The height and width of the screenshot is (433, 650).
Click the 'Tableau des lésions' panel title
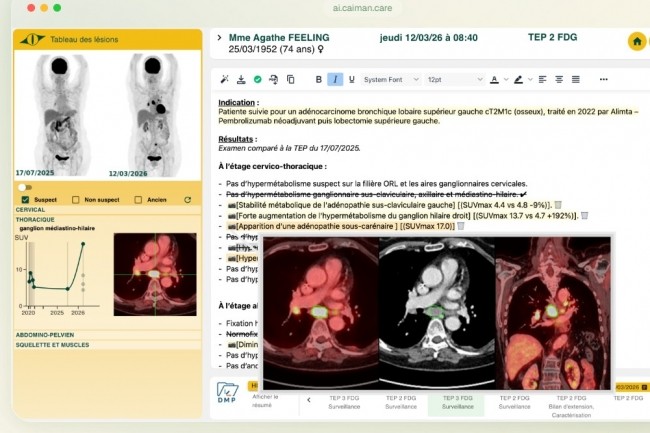tap(84, 39)
